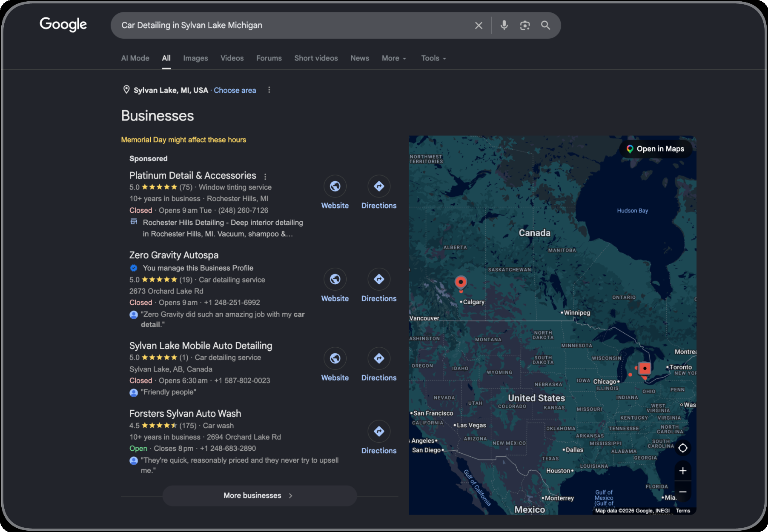
Task: Click phone number +1 248-683-2890
Action: tap(228, 449)
